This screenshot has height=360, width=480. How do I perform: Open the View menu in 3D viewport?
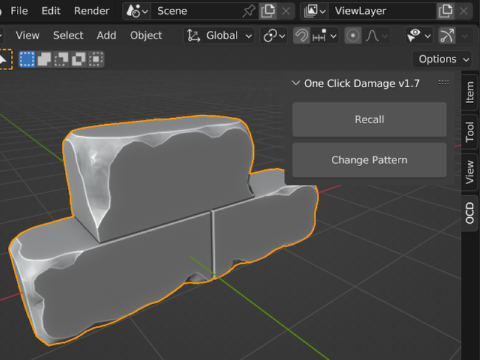coord(27,35)
